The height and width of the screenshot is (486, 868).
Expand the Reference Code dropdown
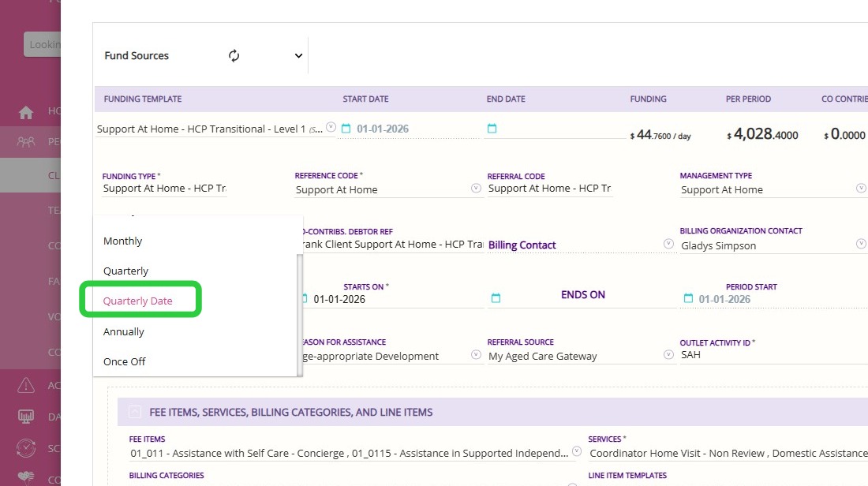(x=476, y=189)
